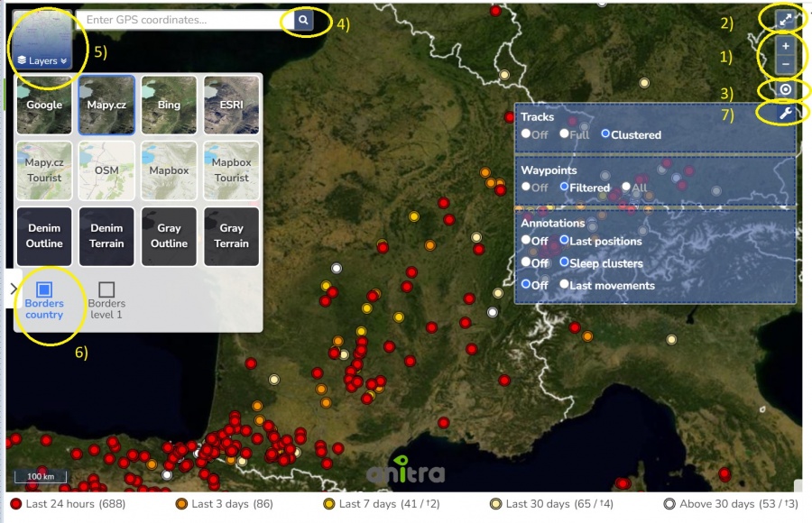Zoom in with the plus button
The image size is (812, 523).
[785, 46]
